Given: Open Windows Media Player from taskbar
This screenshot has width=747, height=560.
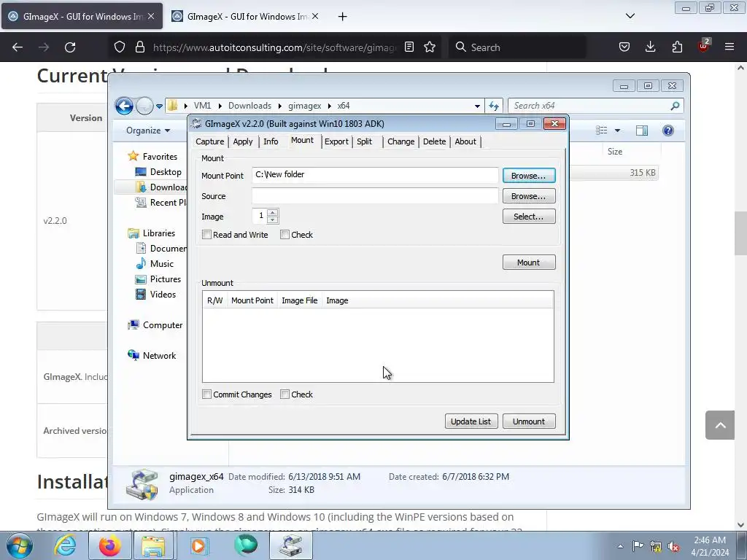Looking at the screenshot, I should pos(198,545).
